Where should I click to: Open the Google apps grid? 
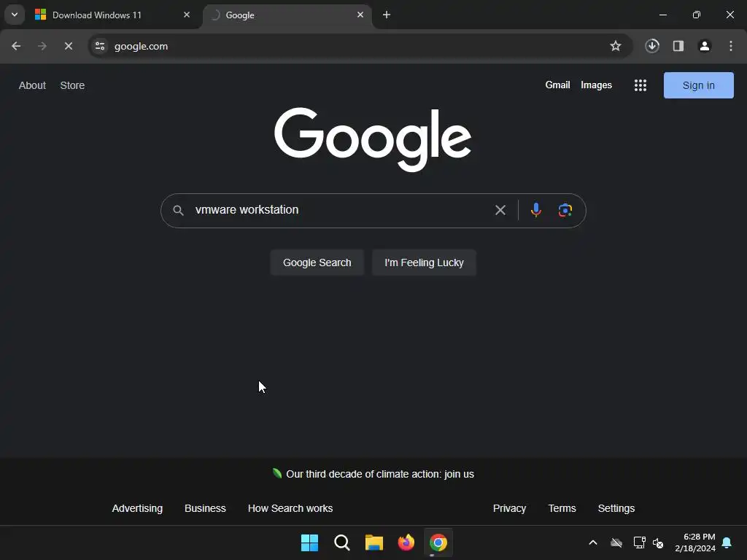pos(640,85)
